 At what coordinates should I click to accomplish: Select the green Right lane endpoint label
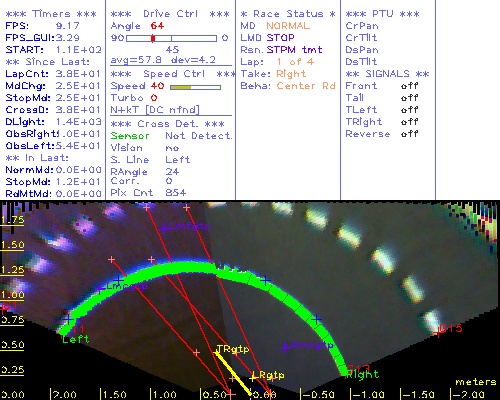point(362,374)
